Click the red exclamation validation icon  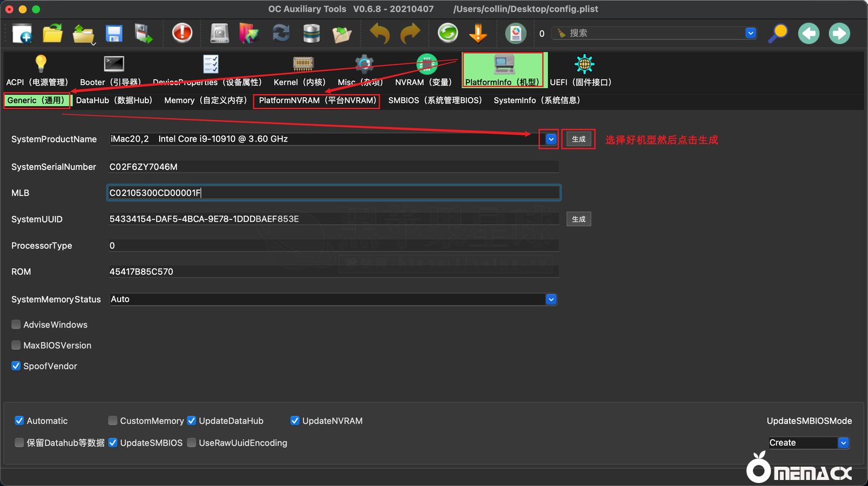182,33
